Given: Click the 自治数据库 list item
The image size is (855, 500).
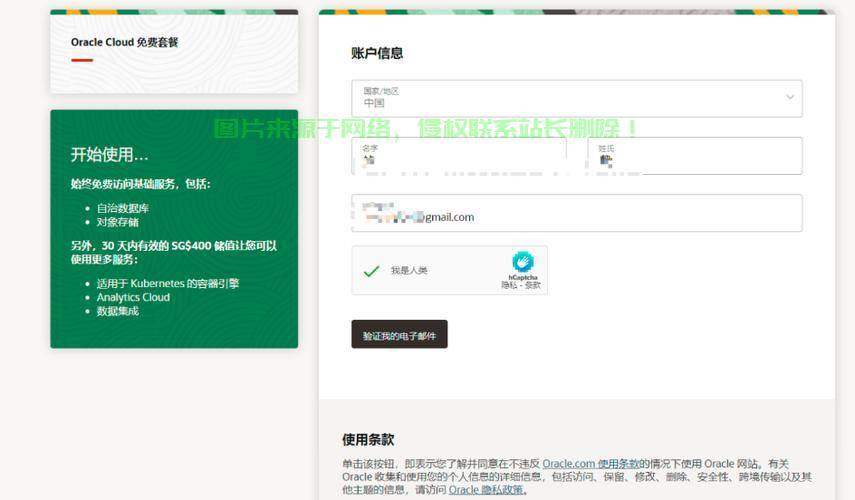Looking at the screenshot, I should tap(123, 208).
